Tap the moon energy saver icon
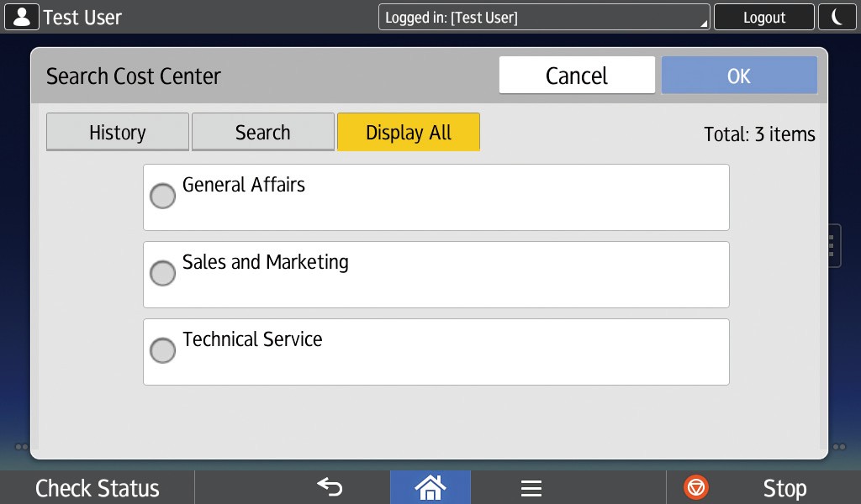The height and width of the screenshot is (504, 861). tap(837, 17)
